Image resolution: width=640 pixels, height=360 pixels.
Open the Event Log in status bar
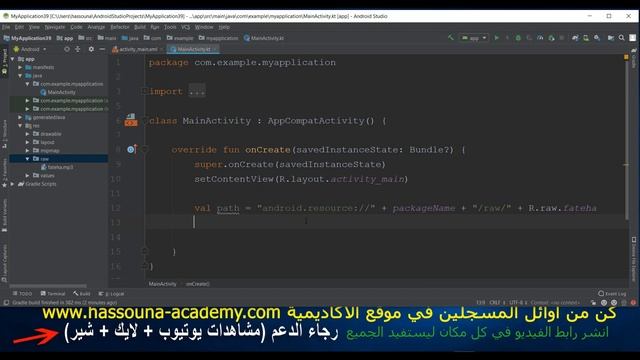(612, 293)
